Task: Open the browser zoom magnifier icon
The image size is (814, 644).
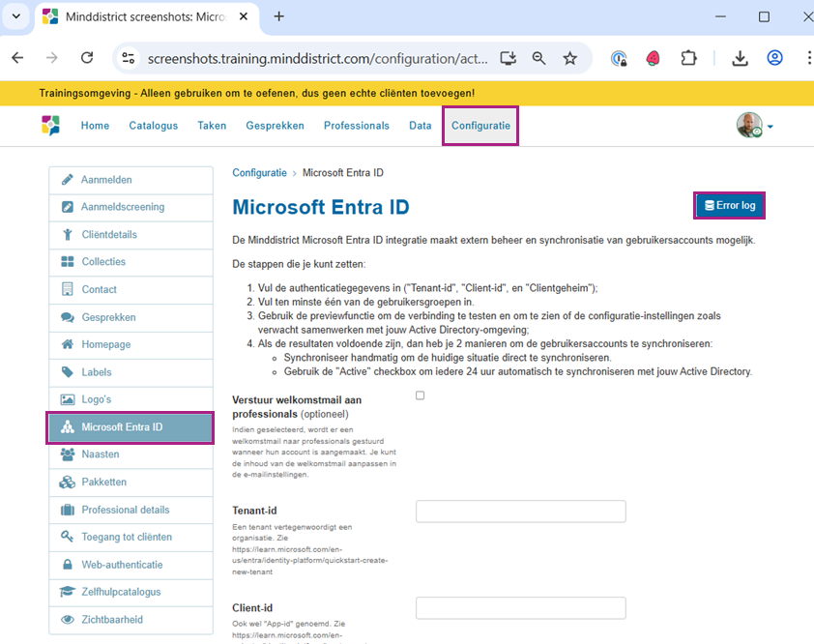Action: click(x=538, y=58)
